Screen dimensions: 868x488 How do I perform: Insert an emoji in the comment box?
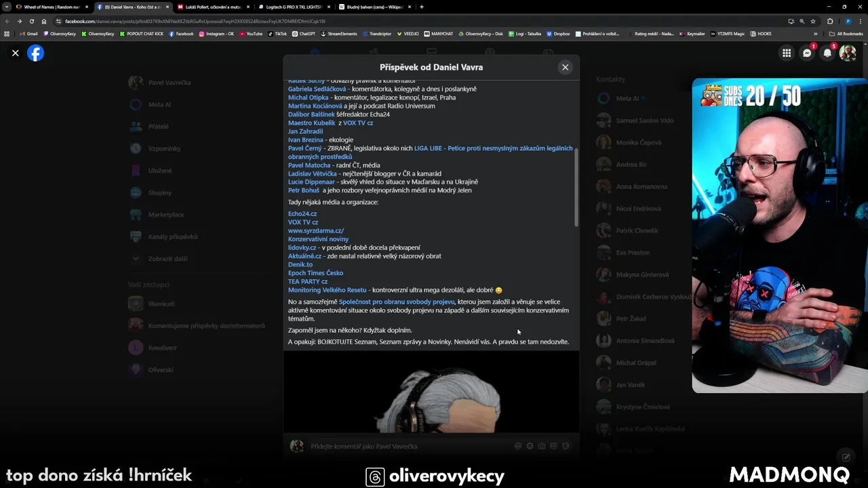[530, 446]
